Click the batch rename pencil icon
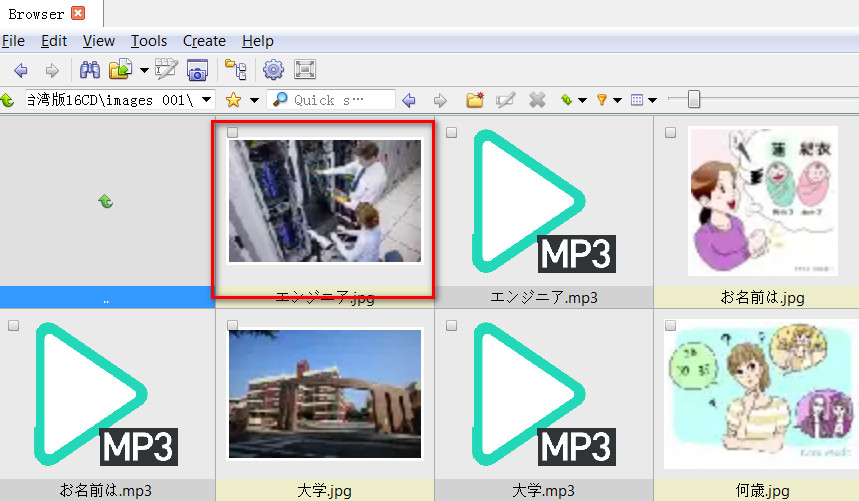Viewport: 859px width, 501px height. tap(166, 70)
